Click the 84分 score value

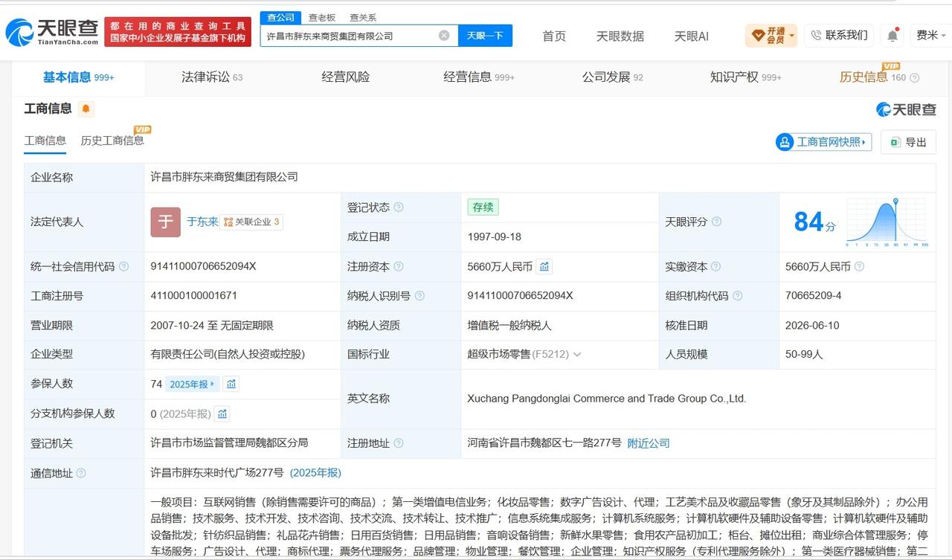click(814, 222)
